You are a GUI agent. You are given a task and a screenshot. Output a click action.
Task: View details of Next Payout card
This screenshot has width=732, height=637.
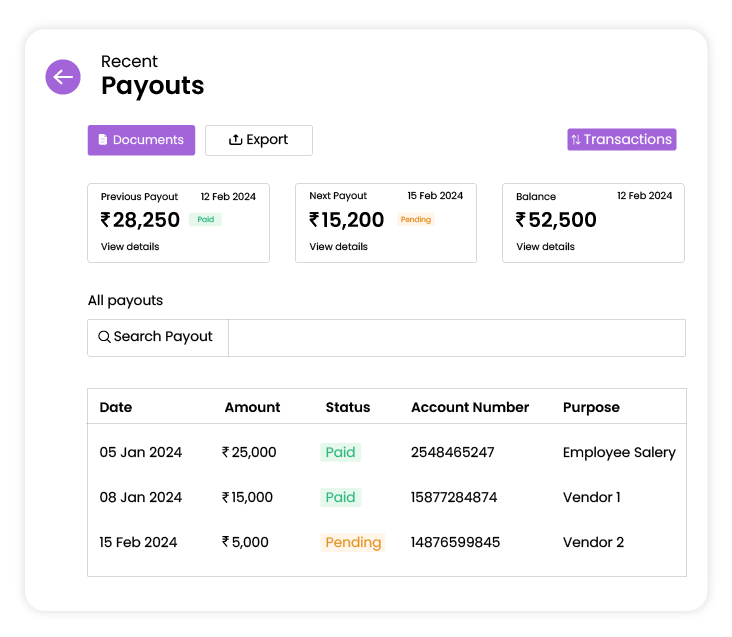pos(338,246)
